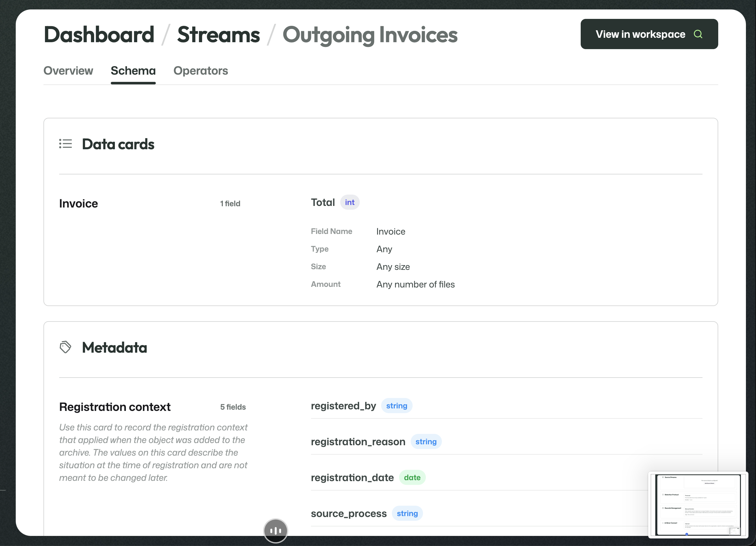Select the registered_by field
Screen dimensions: 756x546
click(x=343, y=406)
